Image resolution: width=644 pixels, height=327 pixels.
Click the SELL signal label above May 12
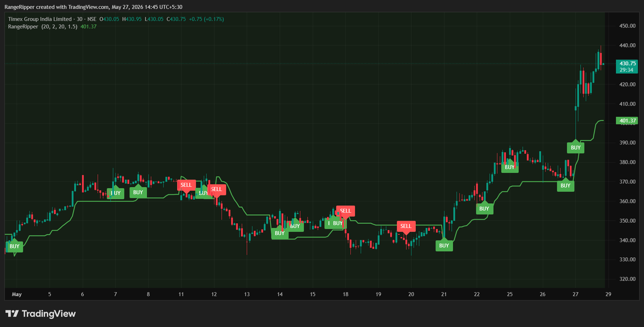tap(216, 190)
